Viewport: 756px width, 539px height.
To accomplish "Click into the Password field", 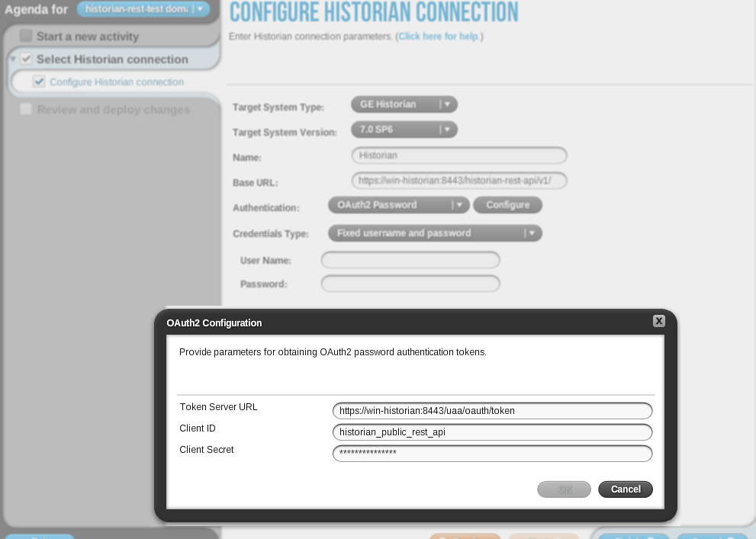I will pyautogui.click(x=410, y=284).
